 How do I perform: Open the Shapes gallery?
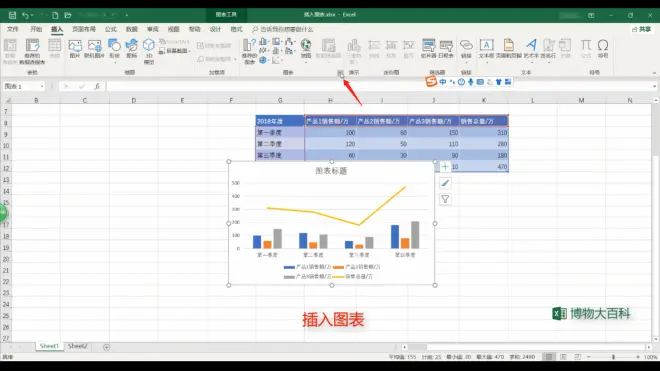tap(114, 50)
